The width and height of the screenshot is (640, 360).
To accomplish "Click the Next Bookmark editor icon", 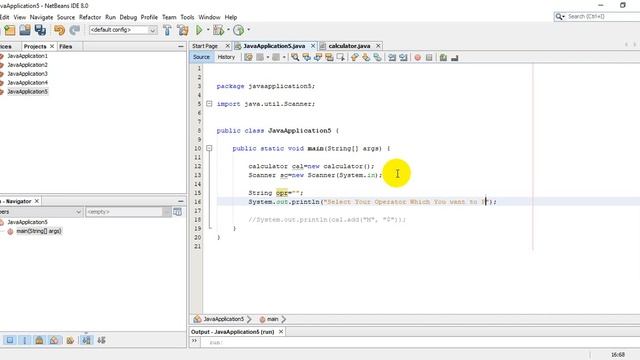I will 366,58.
